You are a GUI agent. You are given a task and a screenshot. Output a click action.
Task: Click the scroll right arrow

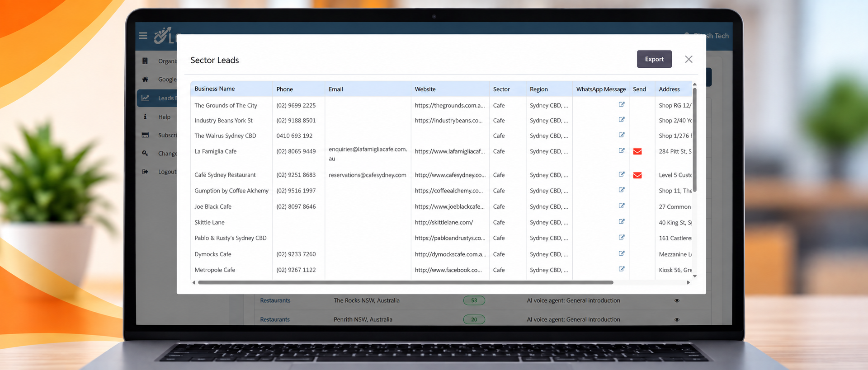click(x=689, y=282)
